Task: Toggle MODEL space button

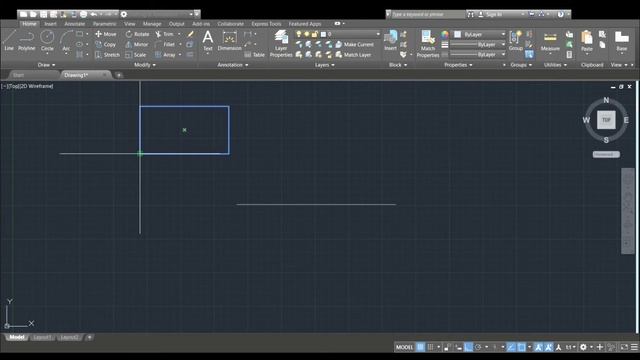Action: pyautogui.click(x=404, y=347)
